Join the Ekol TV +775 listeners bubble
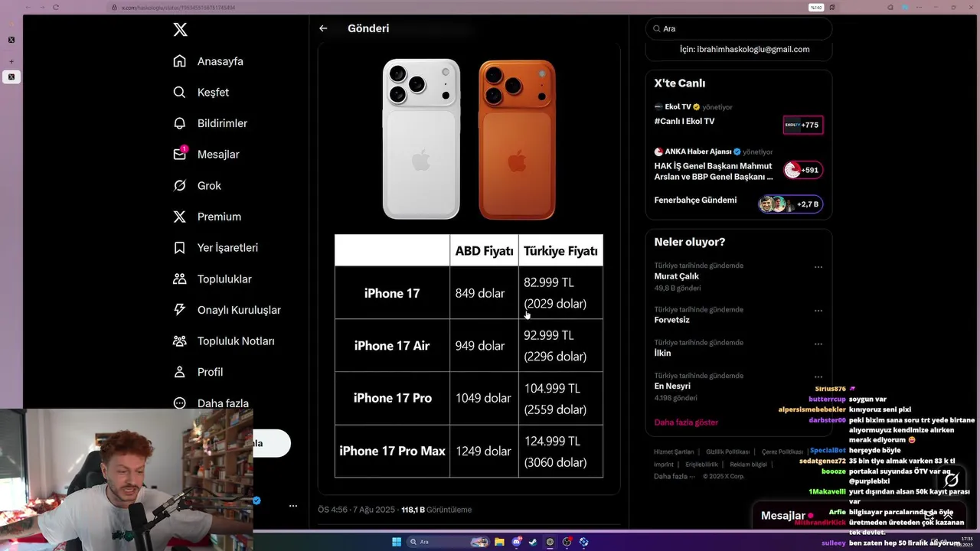This screenshot has width=980, height=551. click(x=803, y=125)
